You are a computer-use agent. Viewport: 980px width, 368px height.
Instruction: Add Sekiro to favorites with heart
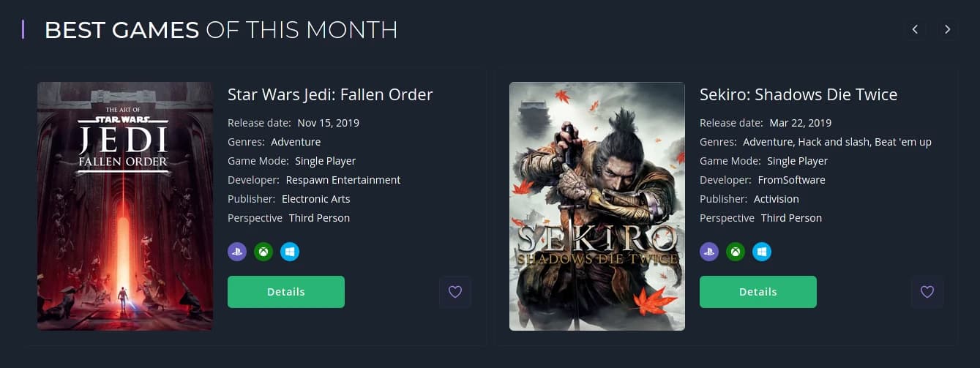tap(927, 292)
